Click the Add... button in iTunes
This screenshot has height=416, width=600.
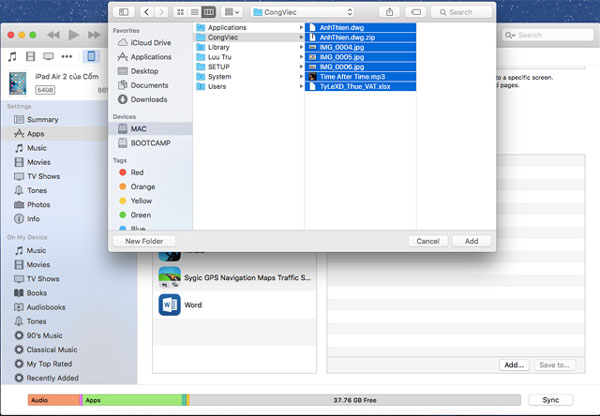pos(514,365)
